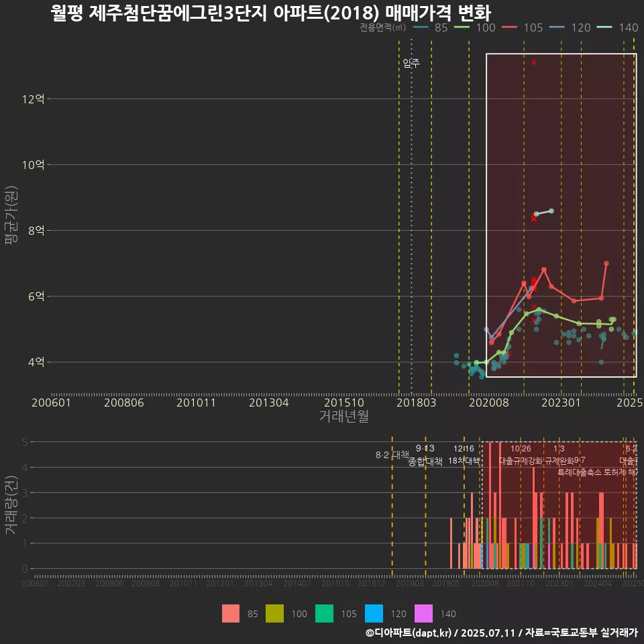Click the 12·16 18차대책 policy marker label

tap(464, 455)
